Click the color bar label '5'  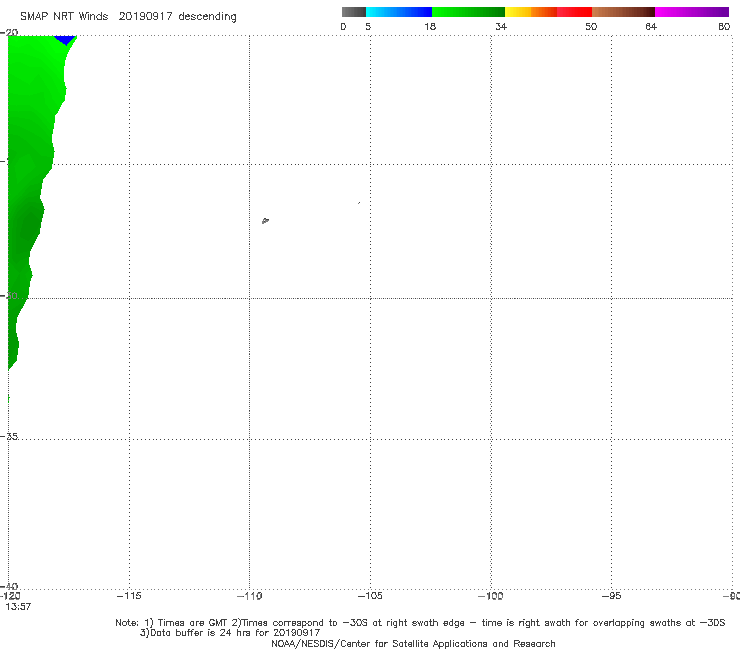click(x=368, y=26)
